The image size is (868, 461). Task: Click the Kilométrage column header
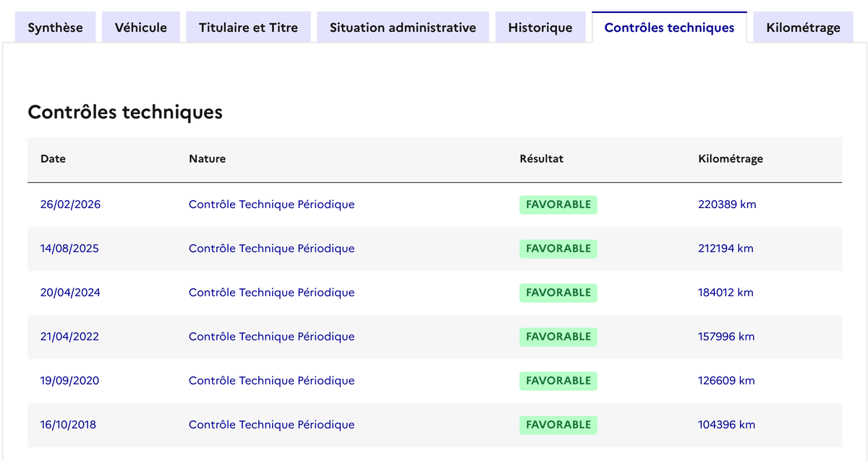pyautogui.click(x=731, y=159)
